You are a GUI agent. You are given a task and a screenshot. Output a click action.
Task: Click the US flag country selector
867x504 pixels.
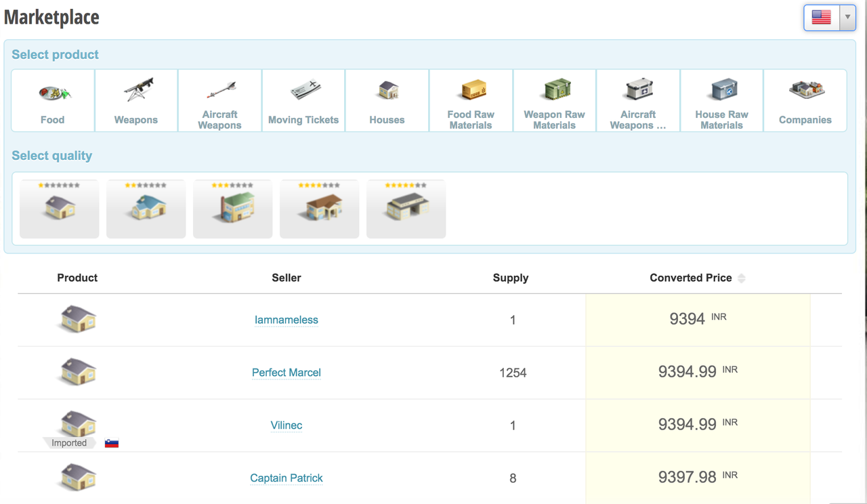pos(822,18)
